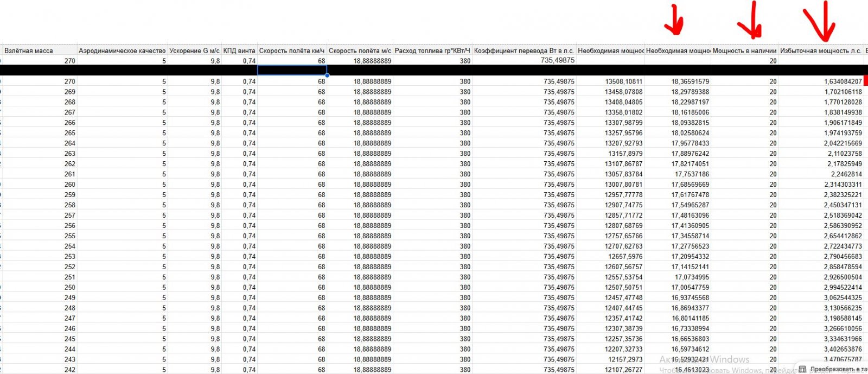Click the blue fill handle on selected cell
The width and height of the screenshot is (868, 374).
(x=327, y=75)
